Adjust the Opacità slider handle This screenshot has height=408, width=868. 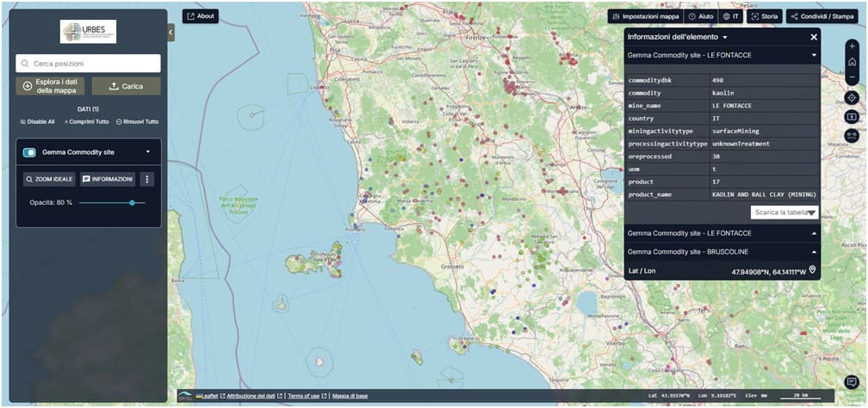pos(132,202)
